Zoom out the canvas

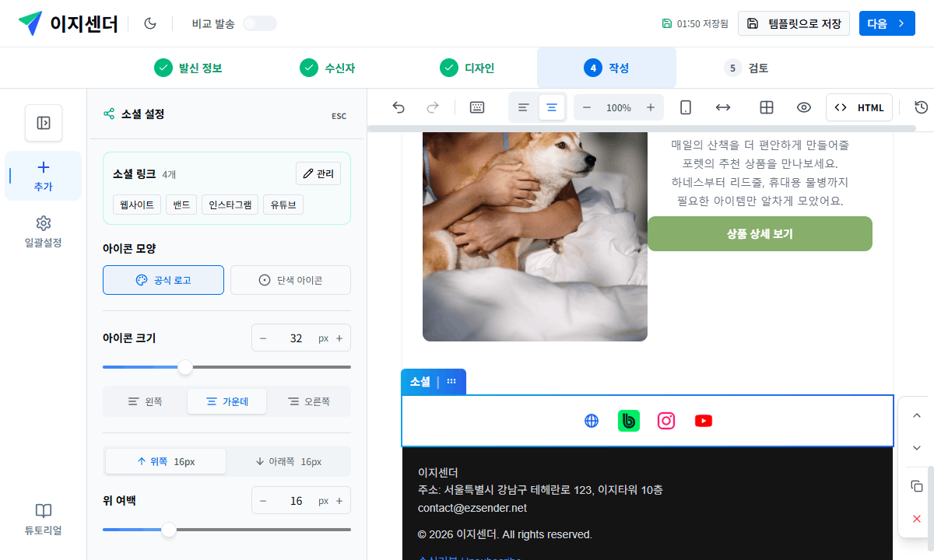click(587, 107)
